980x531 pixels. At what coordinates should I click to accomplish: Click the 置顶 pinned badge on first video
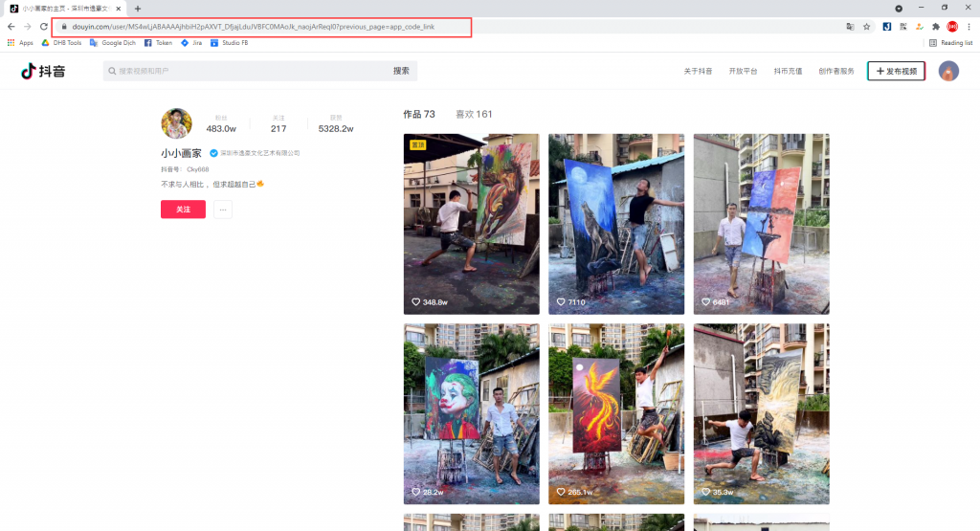click(417, 144)
